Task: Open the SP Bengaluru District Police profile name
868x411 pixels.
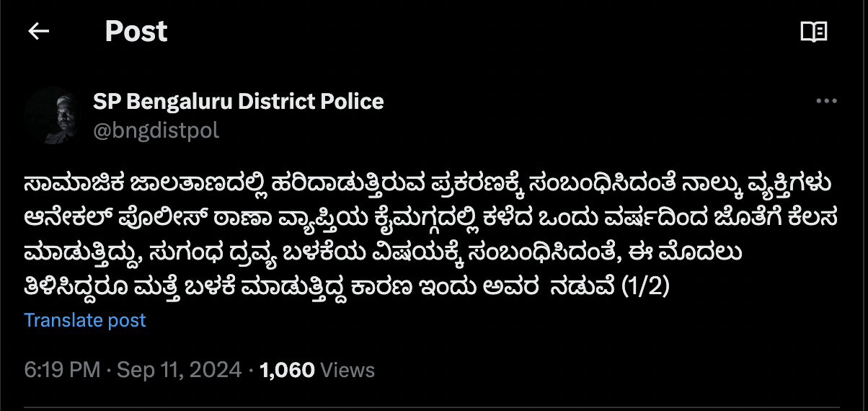Action: click(x=239, y=102)
